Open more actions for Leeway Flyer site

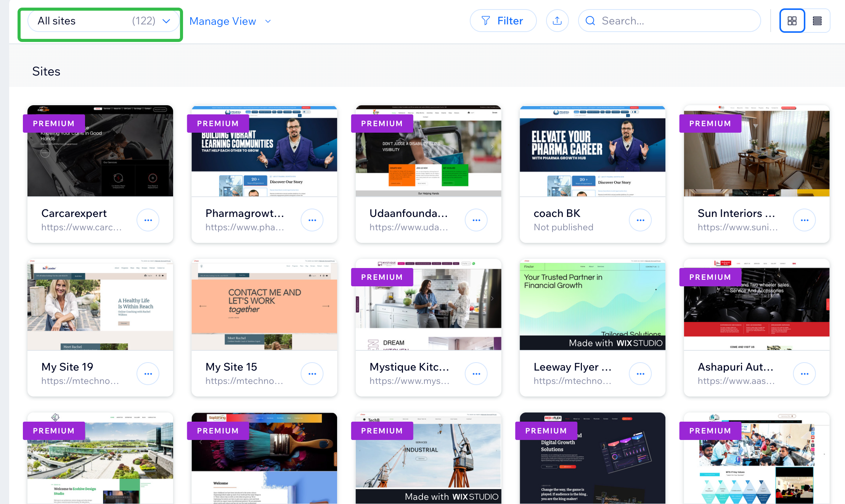640,374
